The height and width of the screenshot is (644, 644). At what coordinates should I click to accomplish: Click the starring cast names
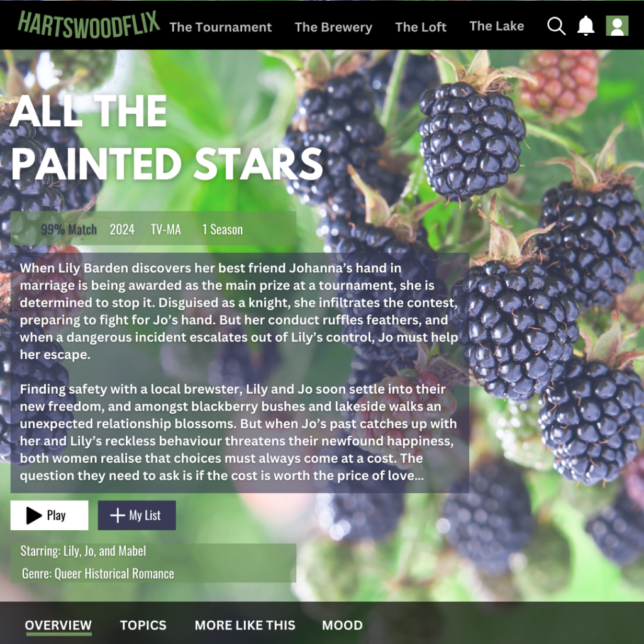(105, 551)
